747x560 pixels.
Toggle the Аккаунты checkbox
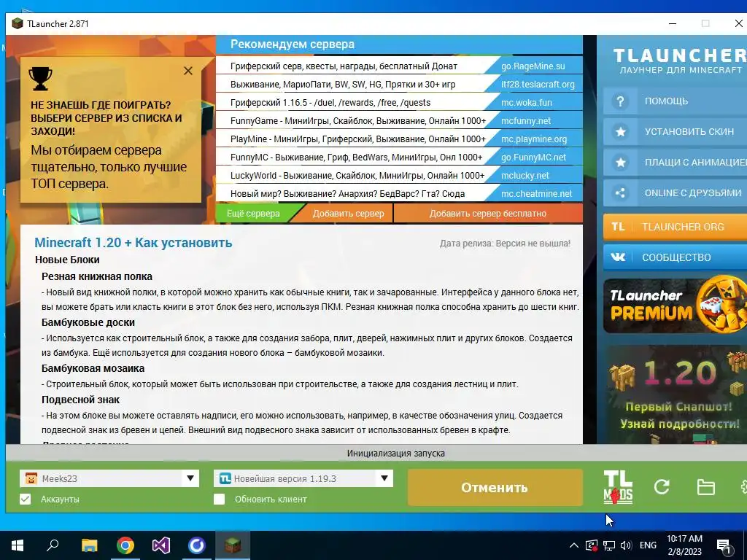pos(26,499)
